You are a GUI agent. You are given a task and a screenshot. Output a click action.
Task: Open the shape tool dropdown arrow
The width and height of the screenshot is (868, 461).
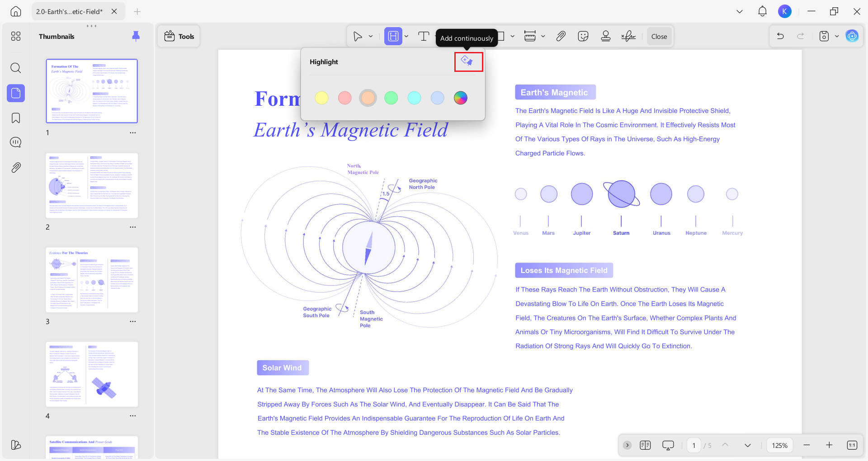click(x=512, y=37)
